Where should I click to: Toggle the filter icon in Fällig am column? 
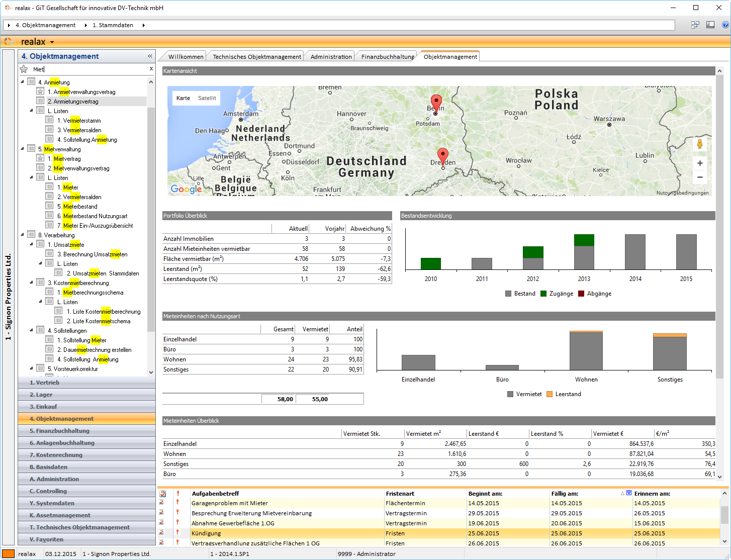point(628,493)
